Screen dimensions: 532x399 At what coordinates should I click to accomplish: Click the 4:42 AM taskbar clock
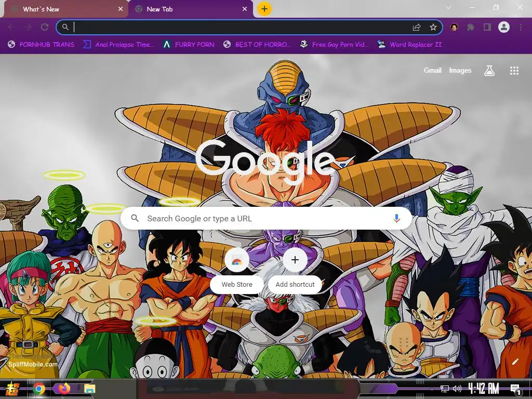tap(484, 389)
